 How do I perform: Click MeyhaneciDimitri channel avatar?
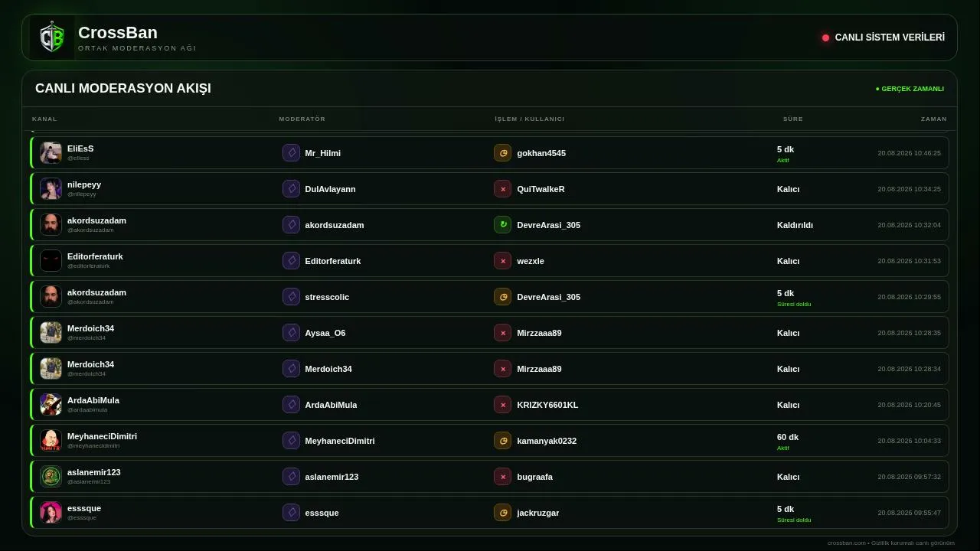pos(51,441)
